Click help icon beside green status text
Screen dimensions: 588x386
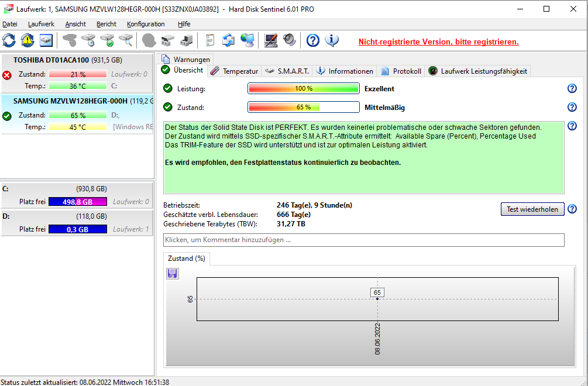[572, 126]
